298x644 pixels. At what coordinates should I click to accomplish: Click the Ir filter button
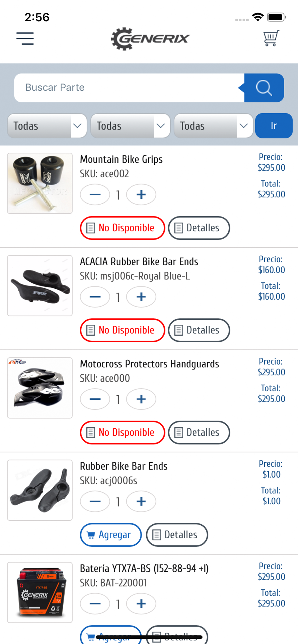point(274,126)
